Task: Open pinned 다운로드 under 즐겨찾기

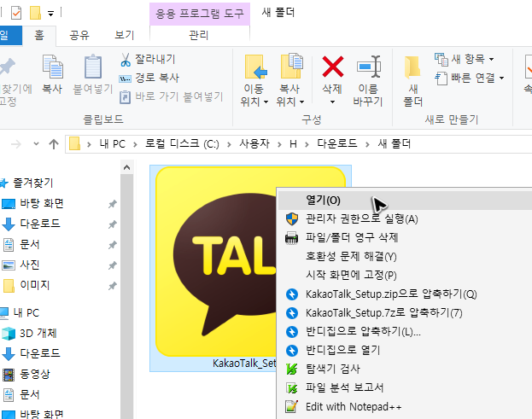Action: click(40, 224)
